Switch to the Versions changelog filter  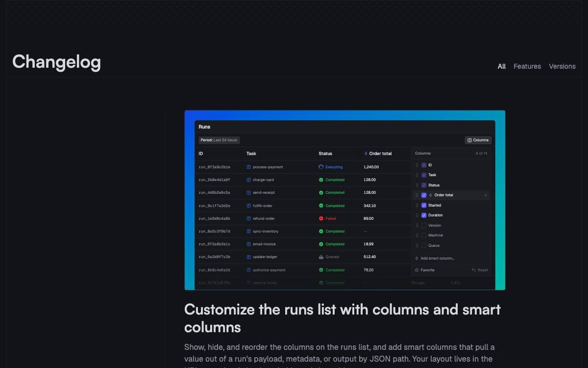pos(562,66)
